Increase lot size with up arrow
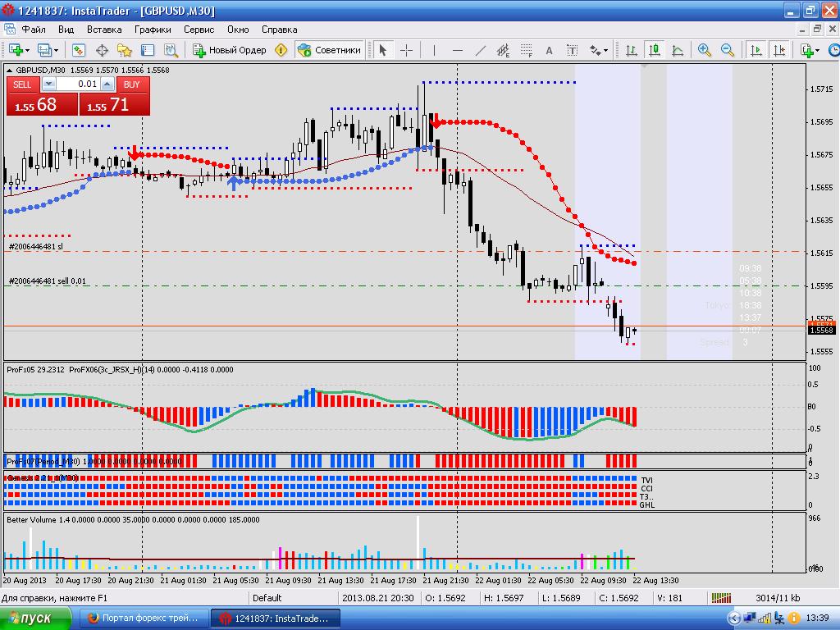This screenshot has width=840, height=630. tap(107, 84)
